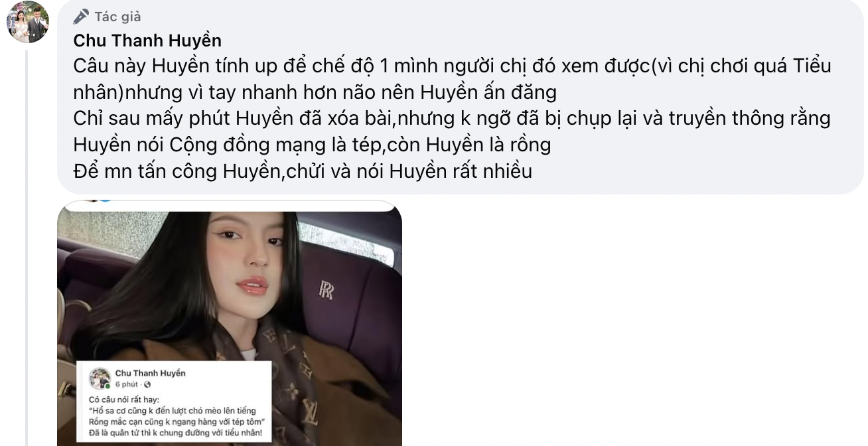Image resolution: width=868 pixels, height=446 pixels.
Task: Click the pencil author badge icon
Action: pos(81,17)
